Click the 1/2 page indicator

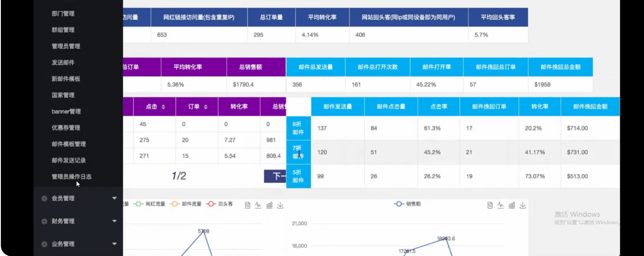click(179, 176)
